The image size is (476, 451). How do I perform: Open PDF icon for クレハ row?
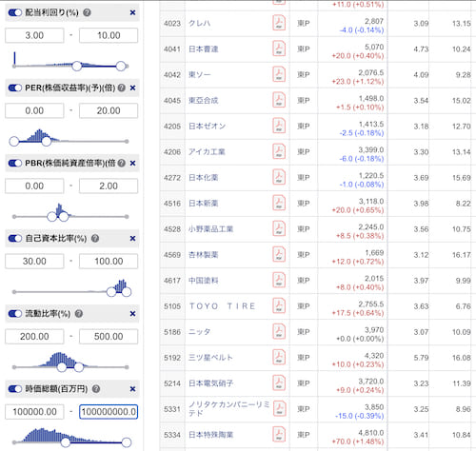(279, 23)
